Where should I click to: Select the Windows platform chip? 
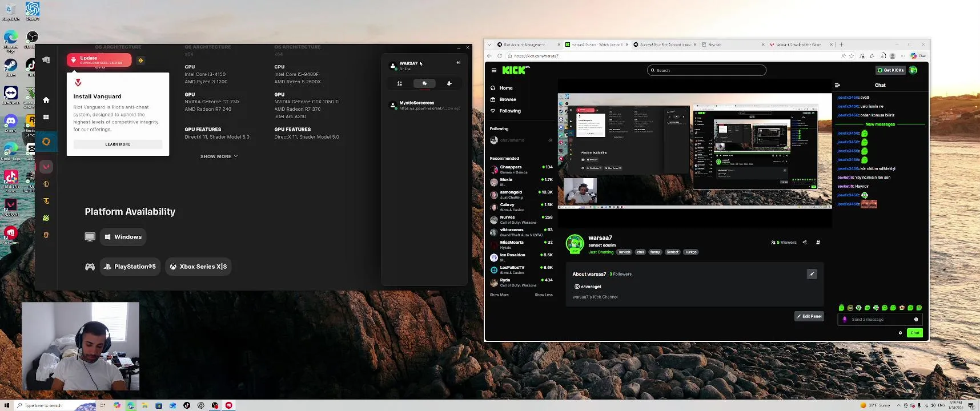tap(123, 237)
